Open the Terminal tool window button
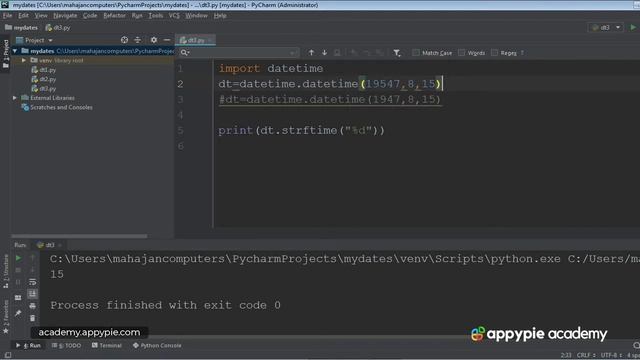The height and width of the screenshot is (360, 640). coord(107,345)
